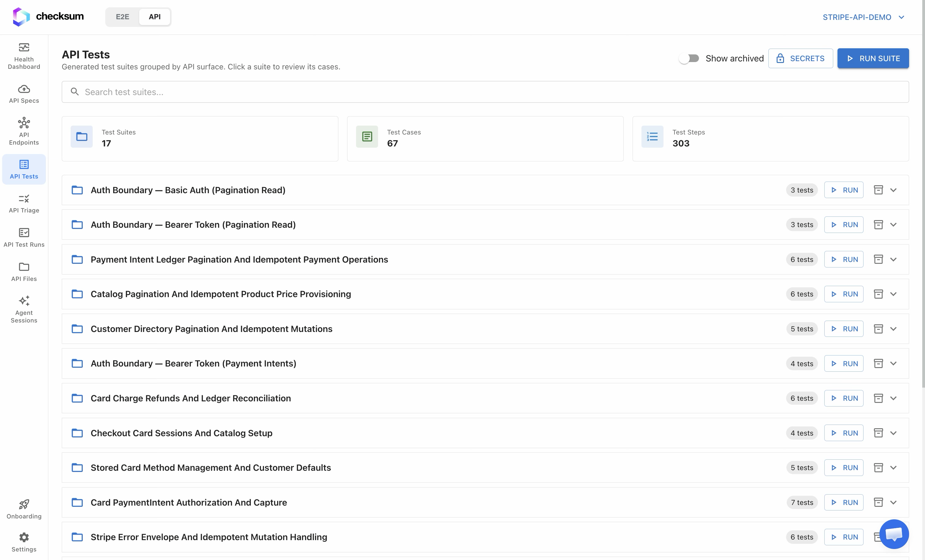Expand Auth Boundary Bearer Token Pagination Read chevron
Viewport: 925px width, 560px height.
(893, 225)
